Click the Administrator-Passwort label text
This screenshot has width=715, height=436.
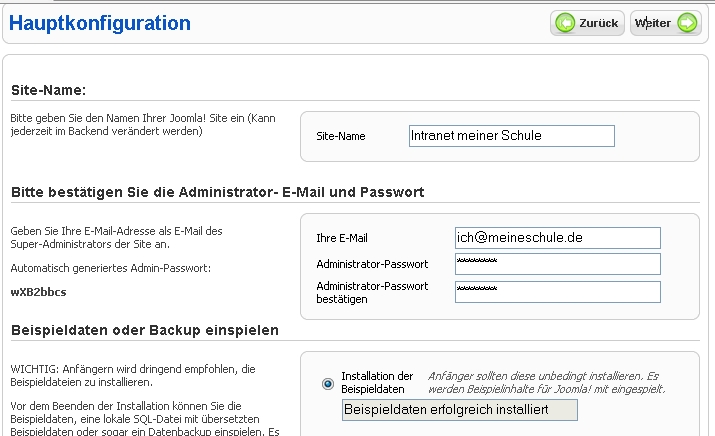(x=371, y=264)
